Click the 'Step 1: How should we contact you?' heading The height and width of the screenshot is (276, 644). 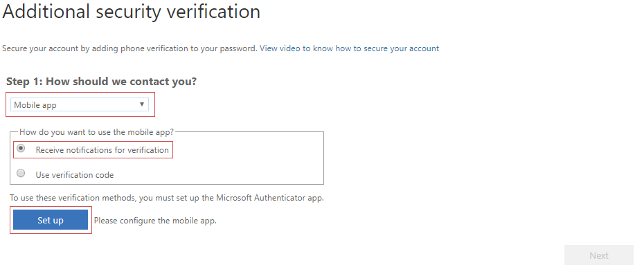tap(101, 81)
